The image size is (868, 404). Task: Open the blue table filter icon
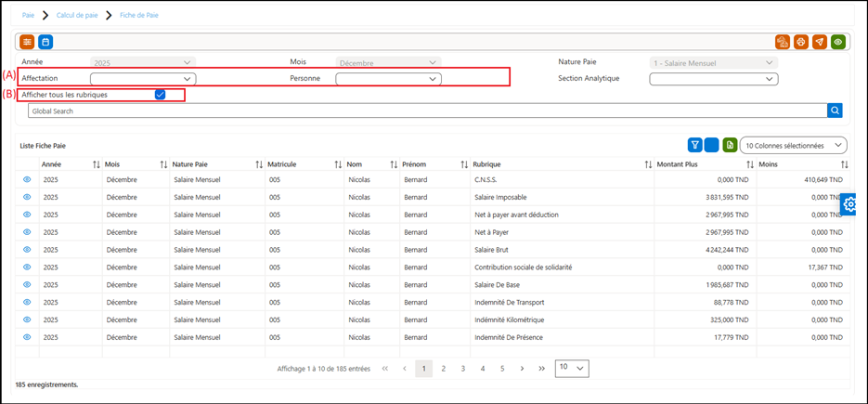pyautogui.click(x=694, y=145)
